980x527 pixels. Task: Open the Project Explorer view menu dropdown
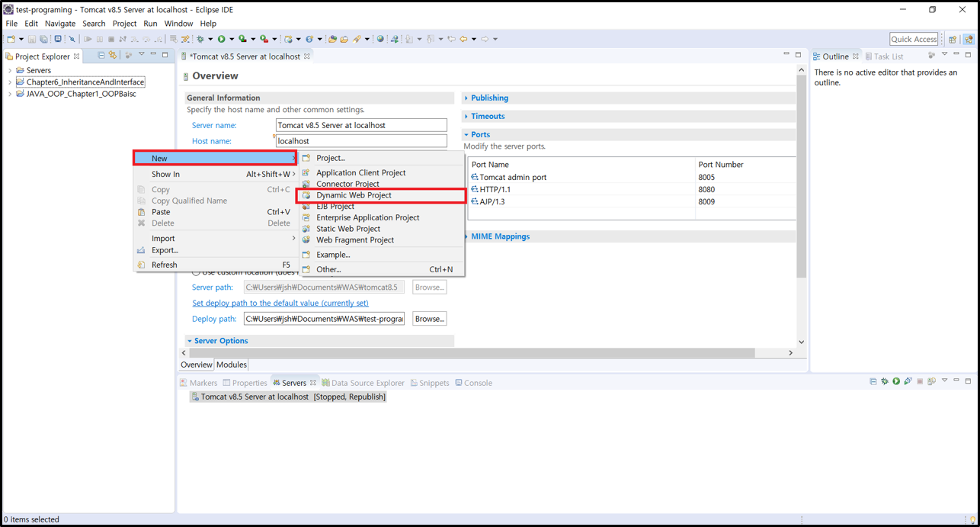pos(142,55)
